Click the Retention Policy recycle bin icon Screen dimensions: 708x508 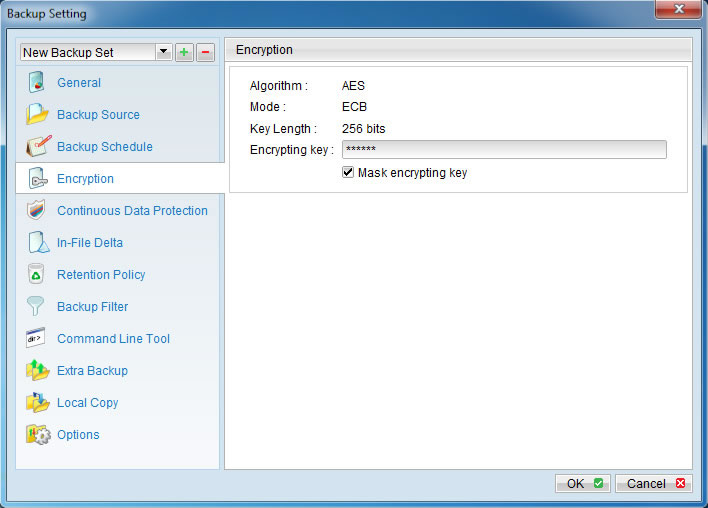36,274
